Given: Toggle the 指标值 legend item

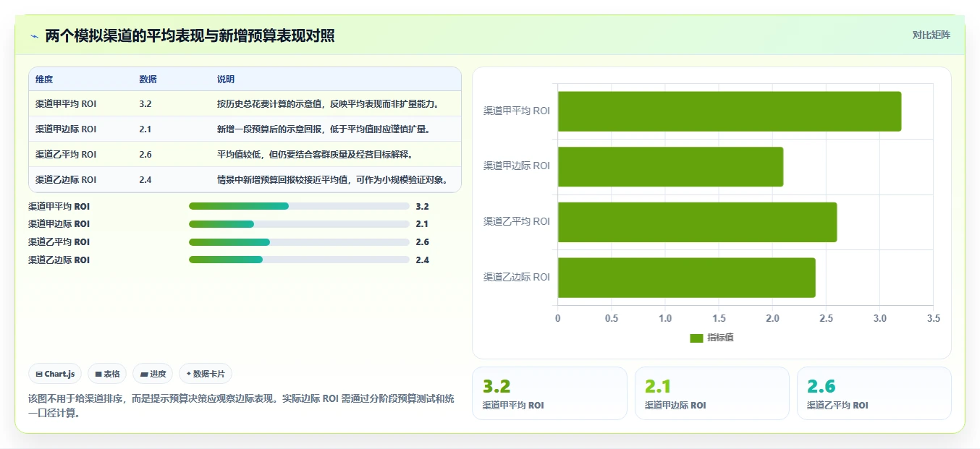Looking at the screenshot, I should (x=712, y=338).
